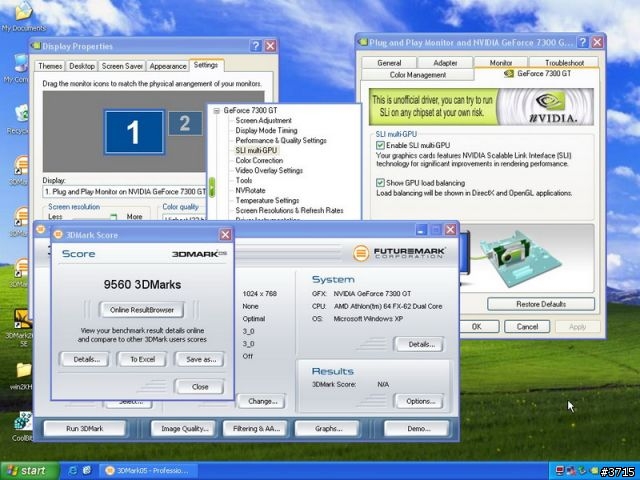
Task: Select monitor 1 in arrangement preview
Action: (134, 132)
